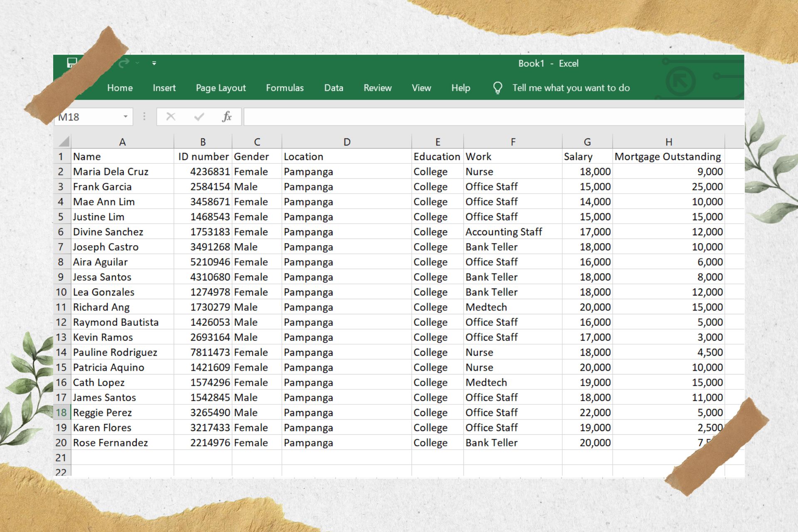
Task: Select the Rose Fernandez cell
Action: tap(122, 443)
